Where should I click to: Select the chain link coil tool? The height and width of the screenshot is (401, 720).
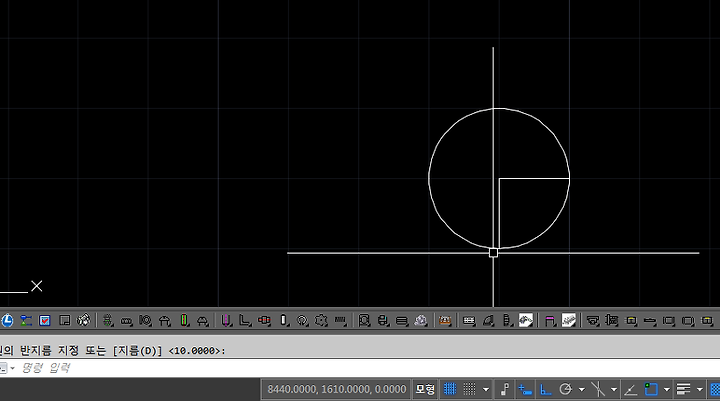coord(126,321)
